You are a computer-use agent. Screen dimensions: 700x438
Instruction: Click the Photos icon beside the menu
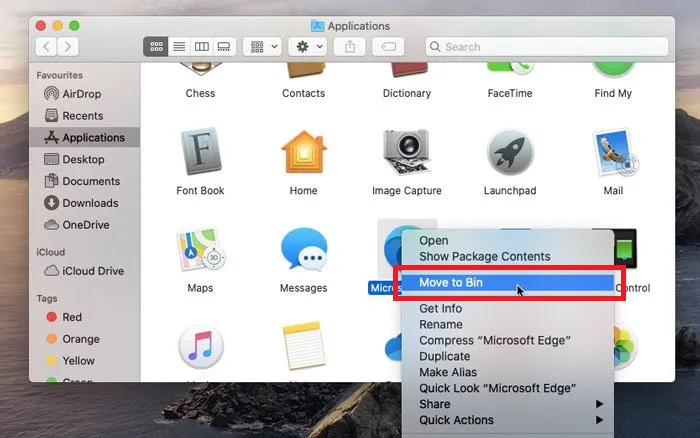[x=625, y=347]
